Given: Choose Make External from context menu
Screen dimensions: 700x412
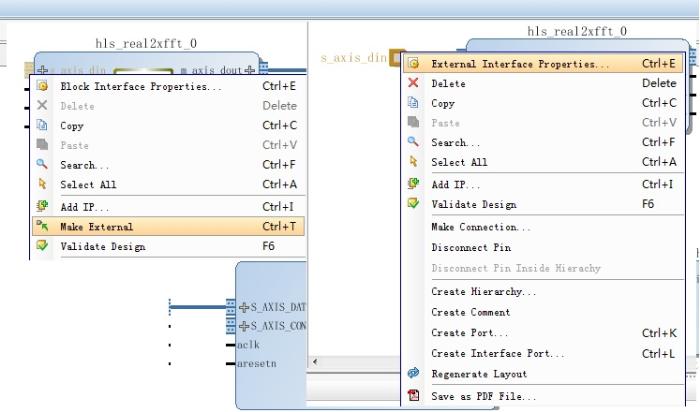Looking at the screenshot, I should 97,227.
